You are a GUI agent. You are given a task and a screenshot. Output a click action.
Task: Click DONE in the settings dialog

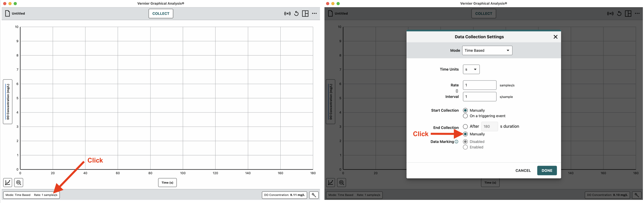pos(547,171)
